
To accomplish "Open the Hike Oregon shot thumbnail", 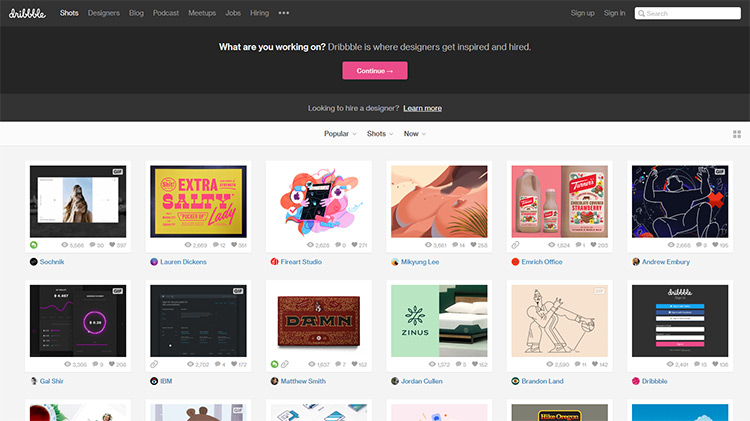I will (560, 413).
